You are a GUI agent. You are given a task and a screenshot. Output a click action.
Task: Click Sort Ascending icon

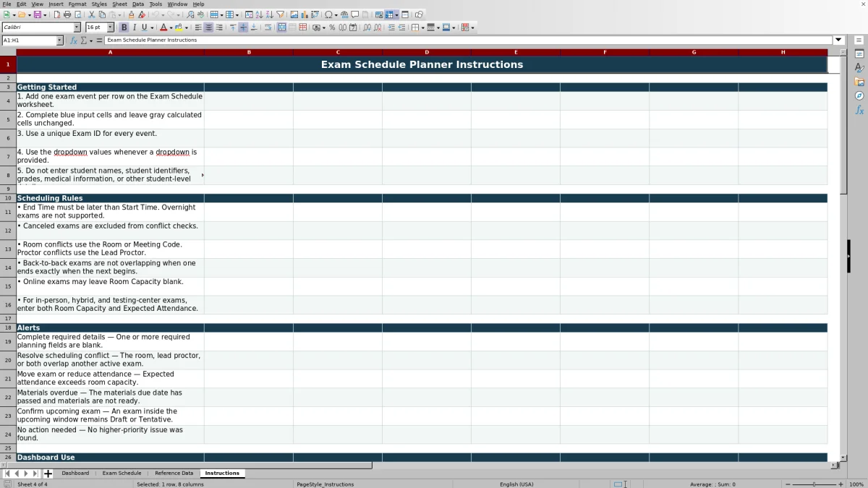tap(259, 14)
